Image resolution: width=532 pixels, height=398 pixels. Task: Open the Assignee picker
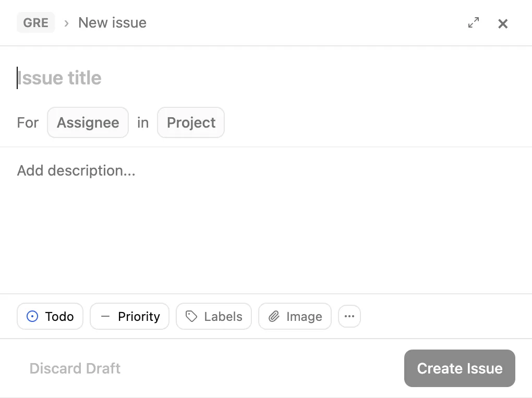tap(88, 122)
